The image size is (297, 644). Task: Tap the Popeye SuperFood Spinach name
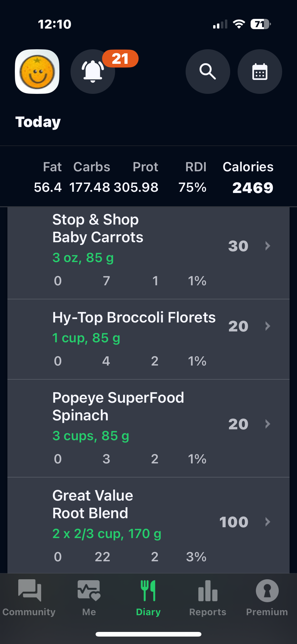(118, 406)
